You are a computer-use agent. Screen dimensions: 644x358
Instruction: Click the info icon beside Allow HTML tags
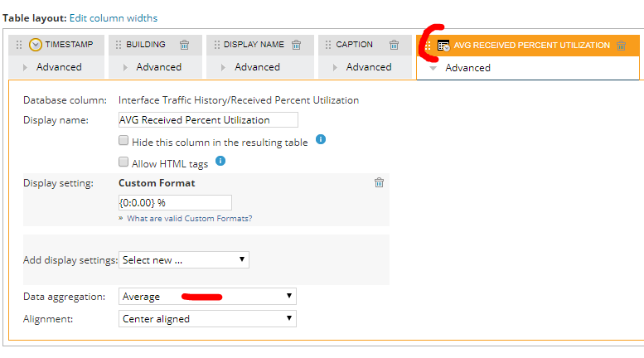pos(220,162)
